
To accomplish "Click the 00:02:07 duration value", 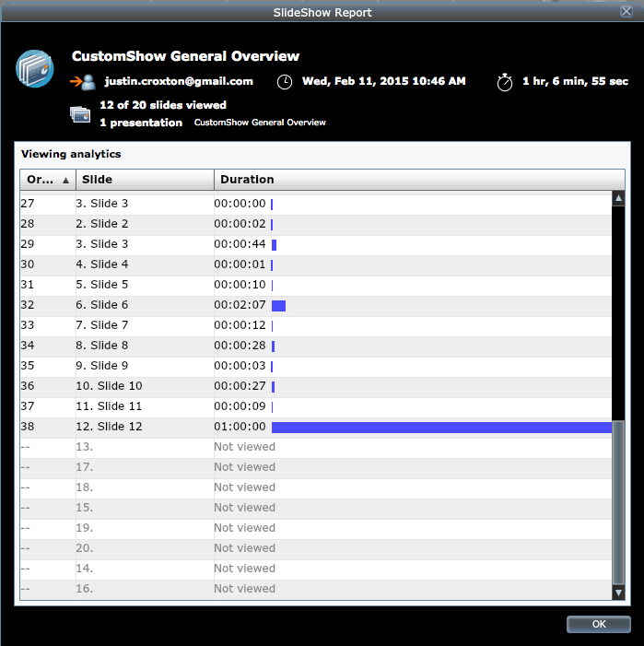I will [x=240, y=305].
